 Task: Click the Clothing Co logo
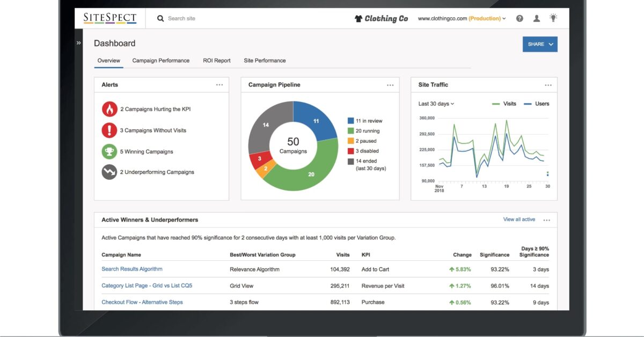[381, 18]
